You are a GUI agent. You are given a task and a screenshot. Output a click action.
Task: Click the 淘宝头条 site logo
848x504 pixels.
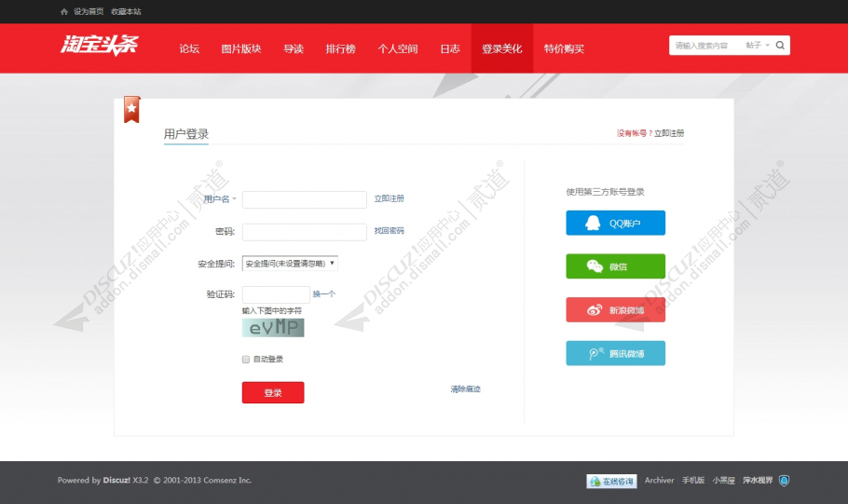pos(100,45)
